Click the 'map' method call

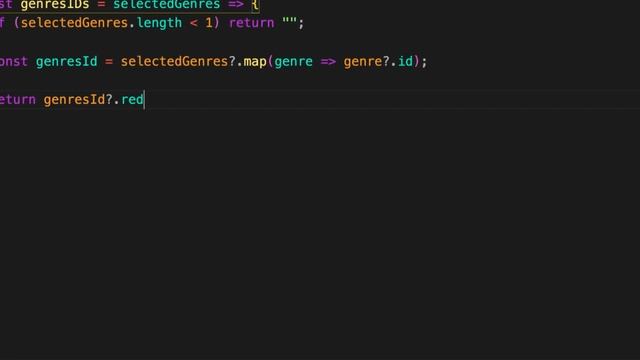(x=255, y=62)
